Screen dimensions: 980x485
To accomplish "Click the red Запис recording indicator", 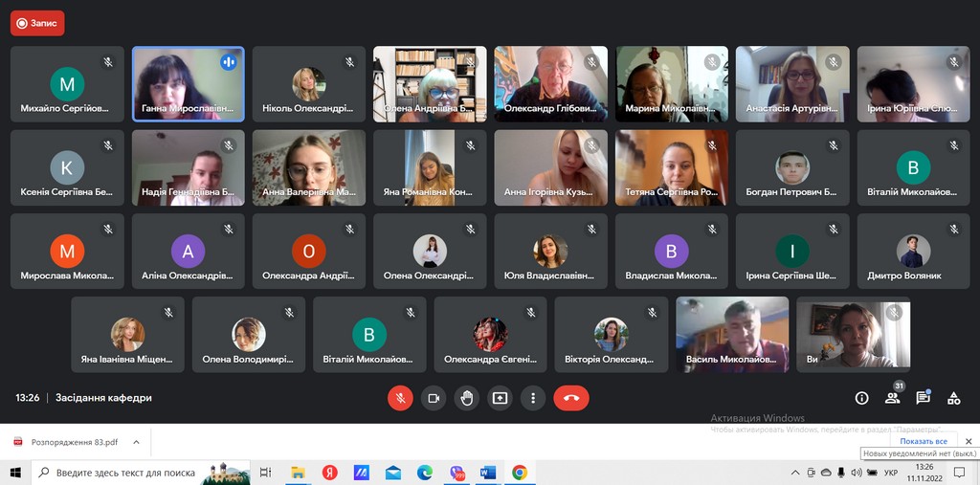I will (37, 23).
